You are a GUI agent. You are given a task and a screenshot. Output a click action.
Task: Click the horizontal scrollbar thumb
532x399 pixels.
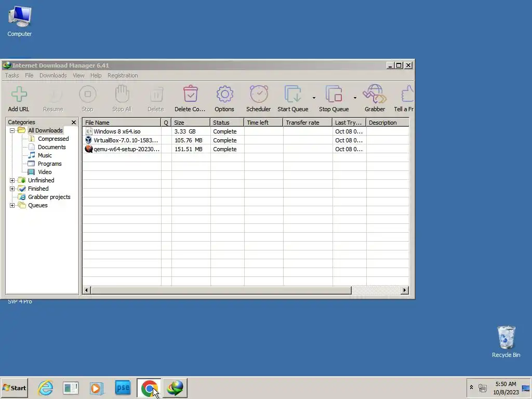click(x=221, y=290)
